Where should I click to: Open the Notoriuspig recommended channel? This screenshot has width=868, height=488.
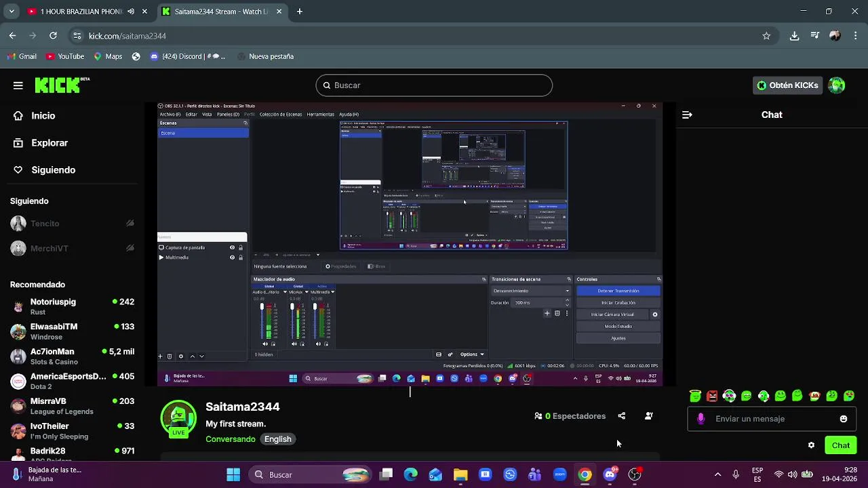click(72, 306)
